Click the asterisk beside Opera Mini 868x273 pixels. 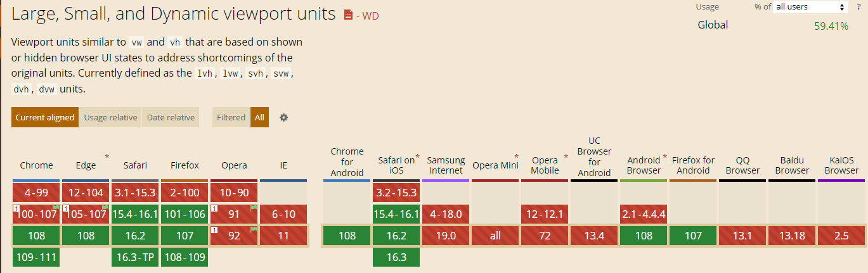[x=517, y=156]
